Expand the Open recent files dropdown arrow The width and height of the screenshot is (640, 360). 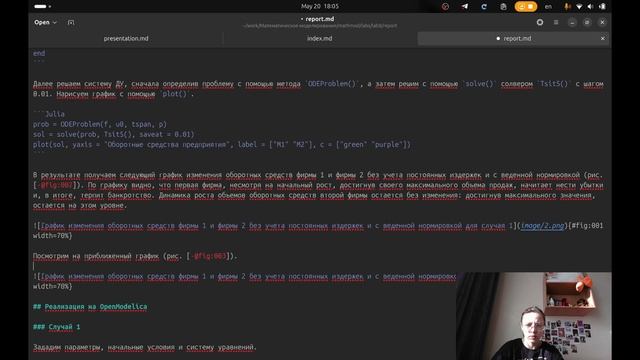pos(55,22)
